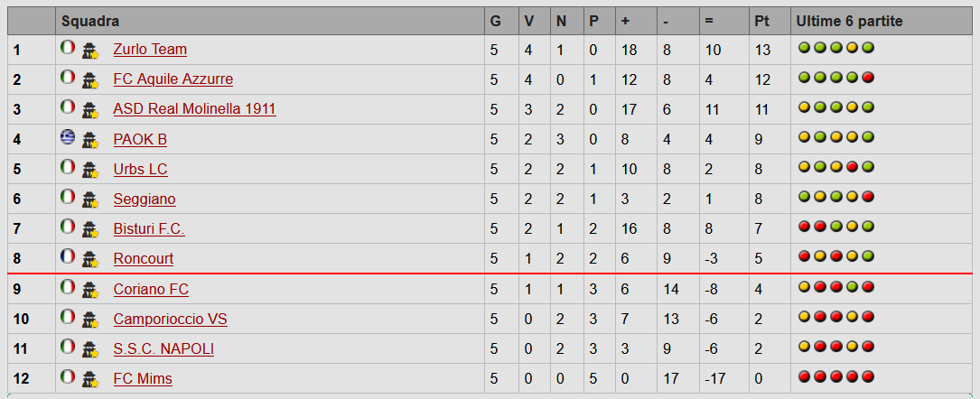Click the Italian flag beside Zurlo Team
This screenshot has width=980, height=399.
[x=68, y=48]
